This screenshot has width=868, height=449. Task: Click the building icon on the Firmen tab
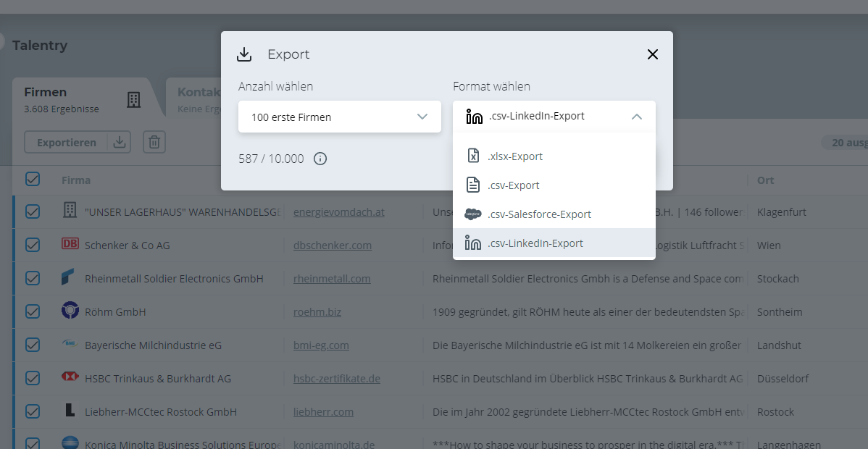click(x=133, y=100)
